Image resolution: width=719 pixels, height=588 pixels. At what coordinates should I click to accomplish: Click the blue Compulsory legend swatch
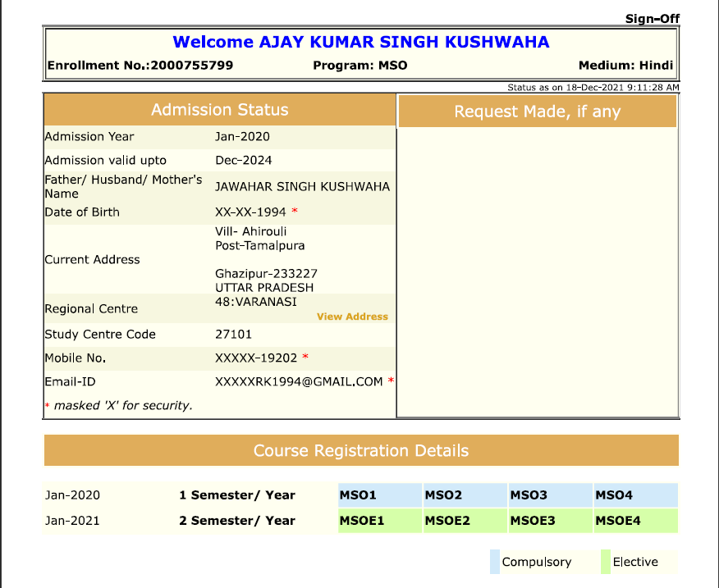pyautogui.click(x=495, y=562)
